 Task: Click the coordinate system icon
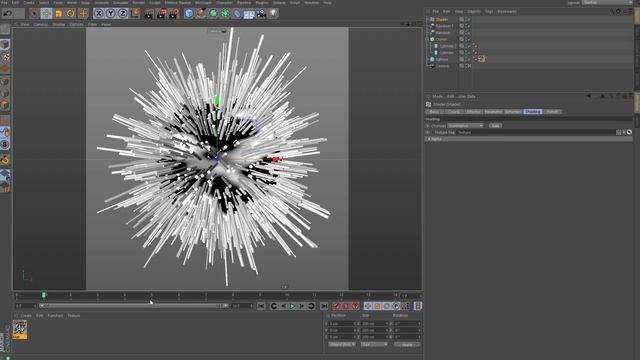point(135,13)
